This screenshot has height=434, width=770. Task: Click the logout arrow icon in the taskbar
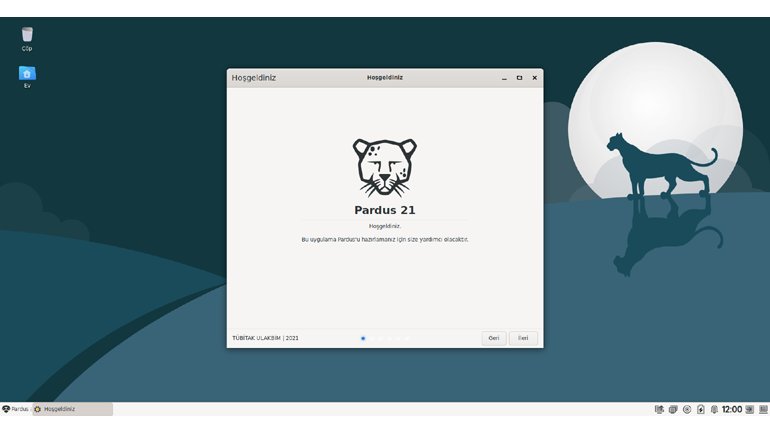[x=750, y=409]
